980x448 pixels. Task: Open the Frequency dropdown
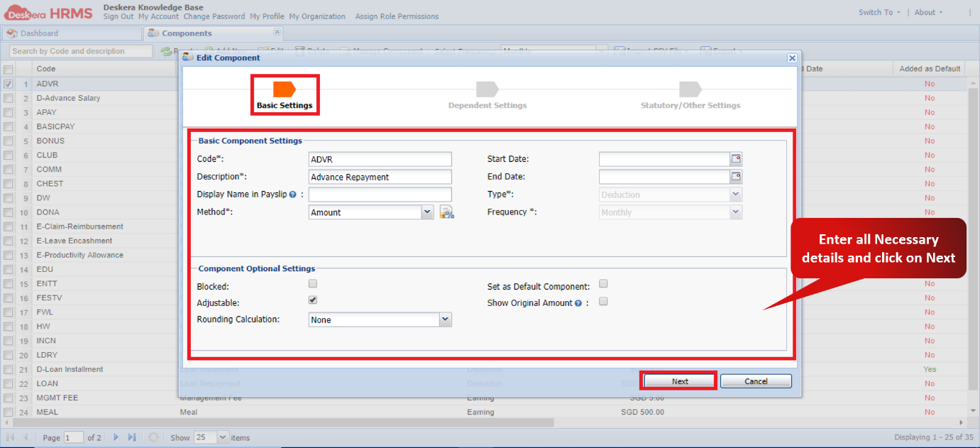click(736, 212)
